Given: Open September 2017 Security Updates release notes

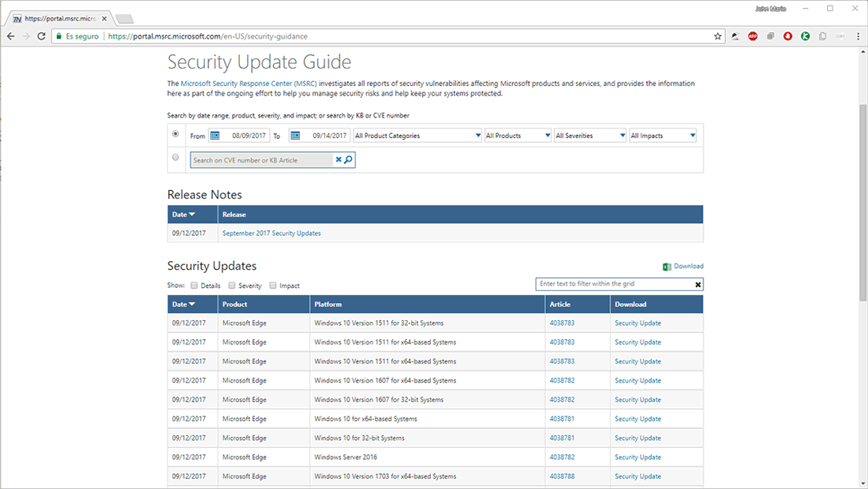Looking at the screenshot, I should (271, 233).
